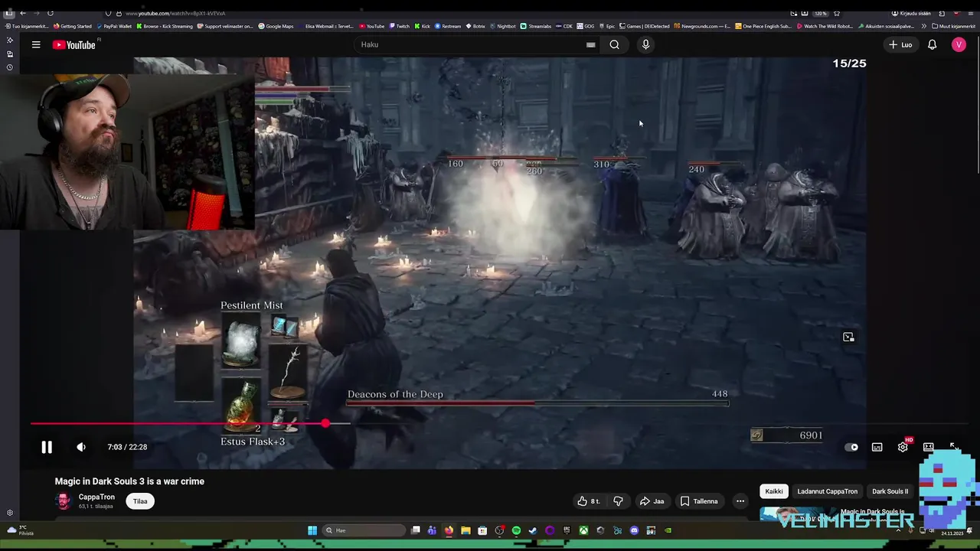Click the taskbar Hae search box
The width and height of the screenshot is (980, 551).
pyautogui.click(x=363, y=530)
